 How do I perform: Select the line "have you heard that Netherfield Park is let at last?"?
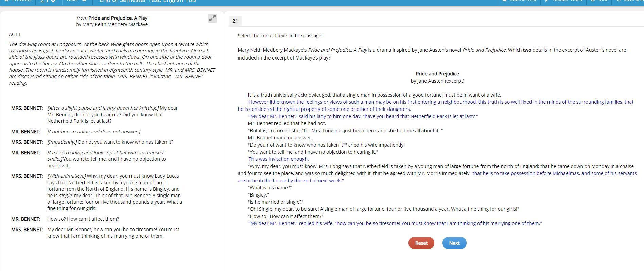(x=363, y=116)
